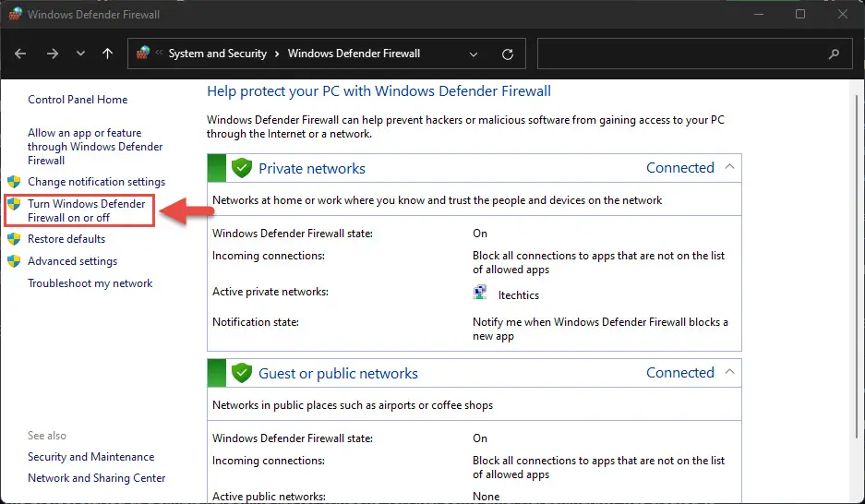
Task: Click Connected status for Private networks
Action: pyautogui.click(x=680, y=167)
